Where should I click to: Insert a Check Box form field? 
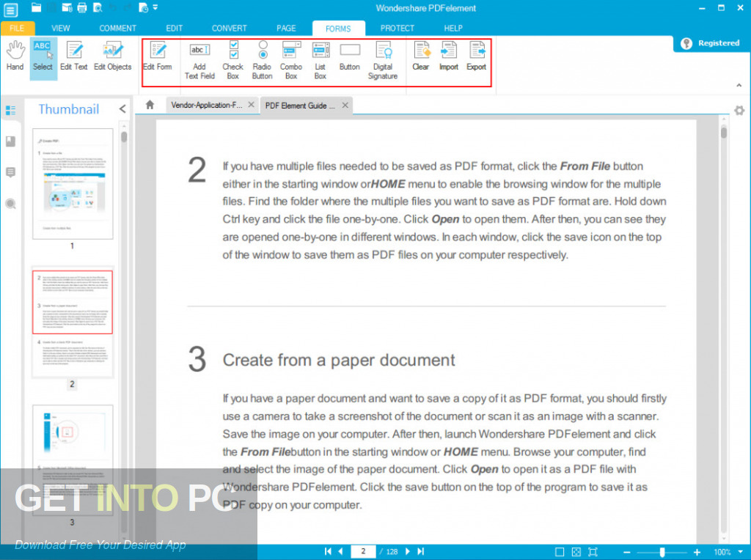[232, 60]
